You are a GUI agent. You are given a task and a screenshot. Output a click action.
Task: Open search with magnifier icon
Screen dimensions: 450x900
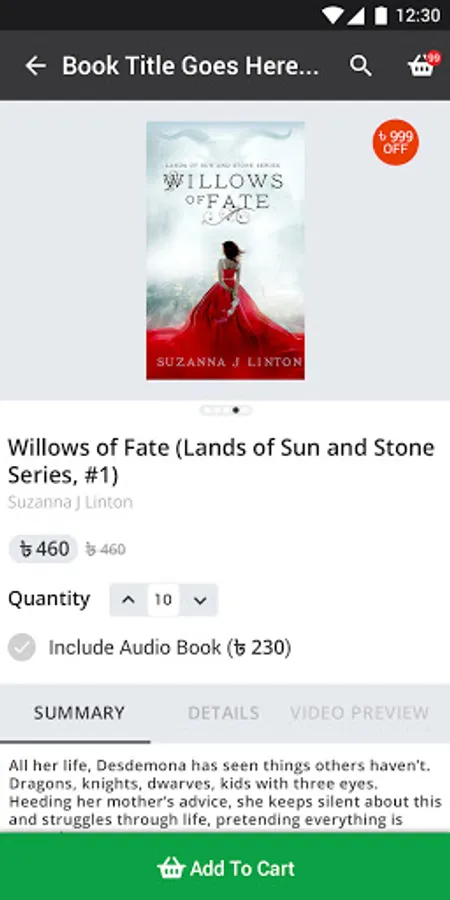point(360,66)
